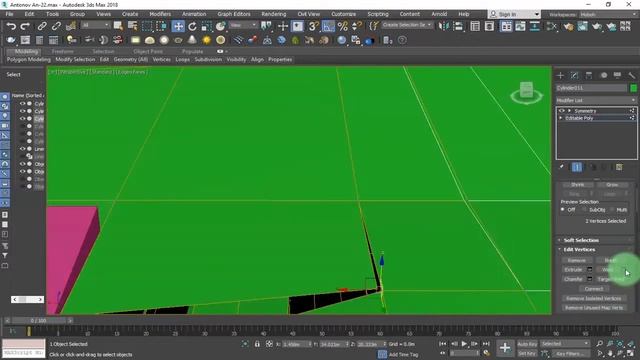Click the Grow selection button
This screenshot has height=360, width=640.
[612, 185]
